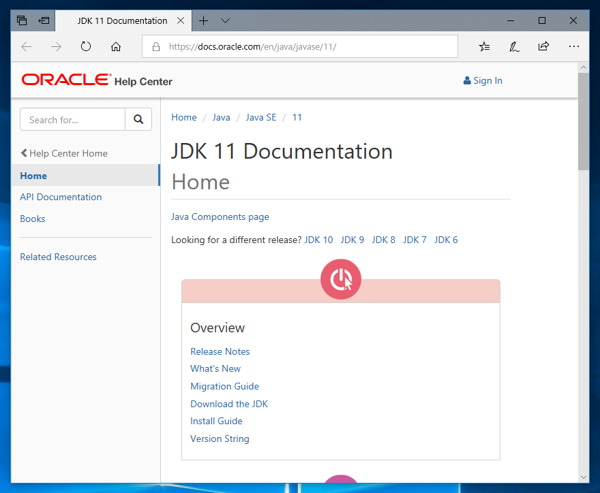600x493 pixels.
Task: Open Download the JDK link
Action: [x=229, y=404]
